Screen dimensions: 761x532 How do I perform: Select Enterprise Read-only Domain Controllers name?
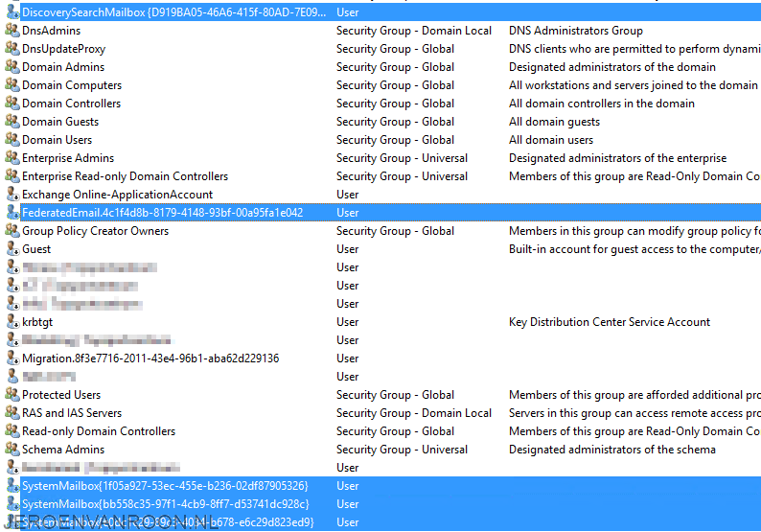pos(126,175)
